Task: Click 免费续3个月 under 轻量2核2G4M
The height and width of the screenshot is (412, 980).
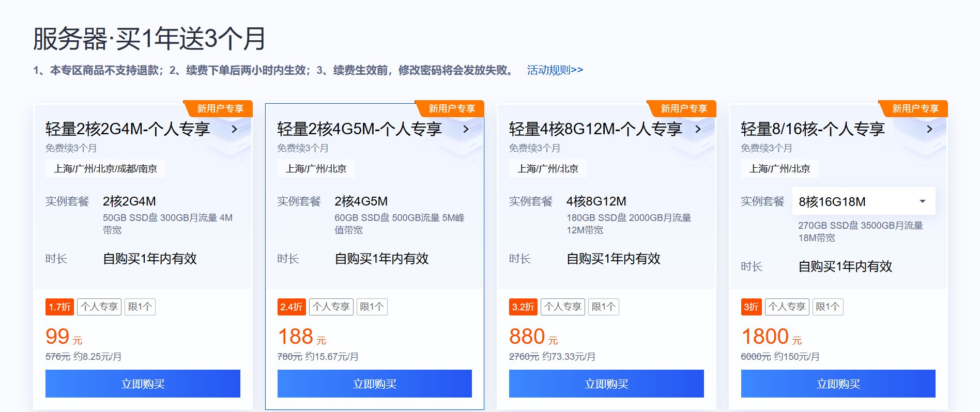Action: pos(71,148)
